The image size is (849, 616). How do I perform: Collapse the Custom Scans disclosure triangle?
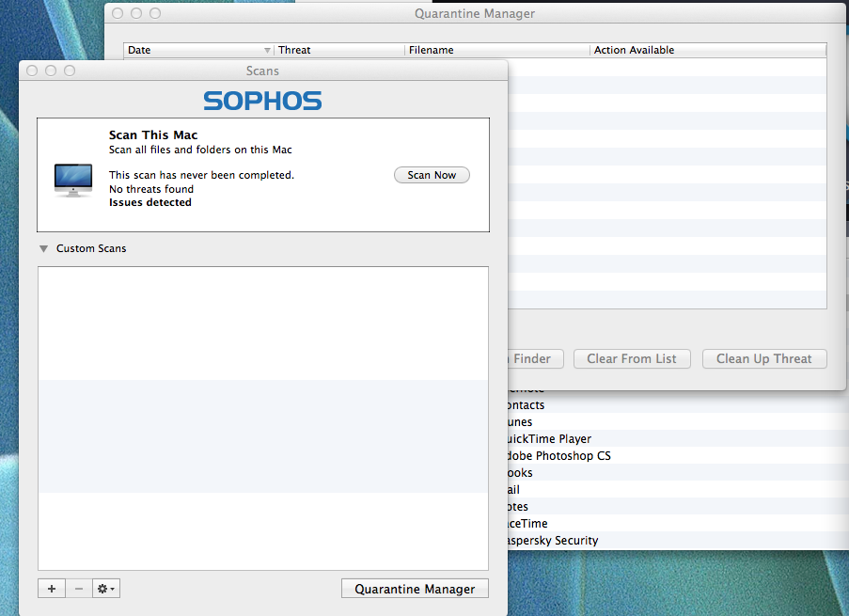(44, 248)
